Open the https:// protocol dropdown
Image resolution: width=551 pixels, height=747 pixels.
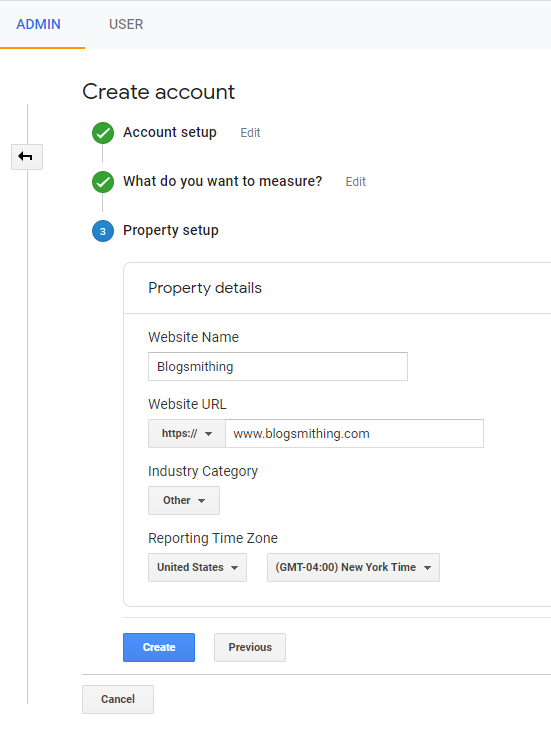(x=187, y=434)
